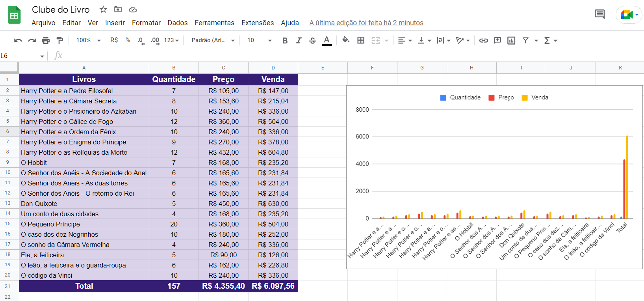644x301 pixels.
Task: Select row 21 header
Action: [x=7, y=286]
